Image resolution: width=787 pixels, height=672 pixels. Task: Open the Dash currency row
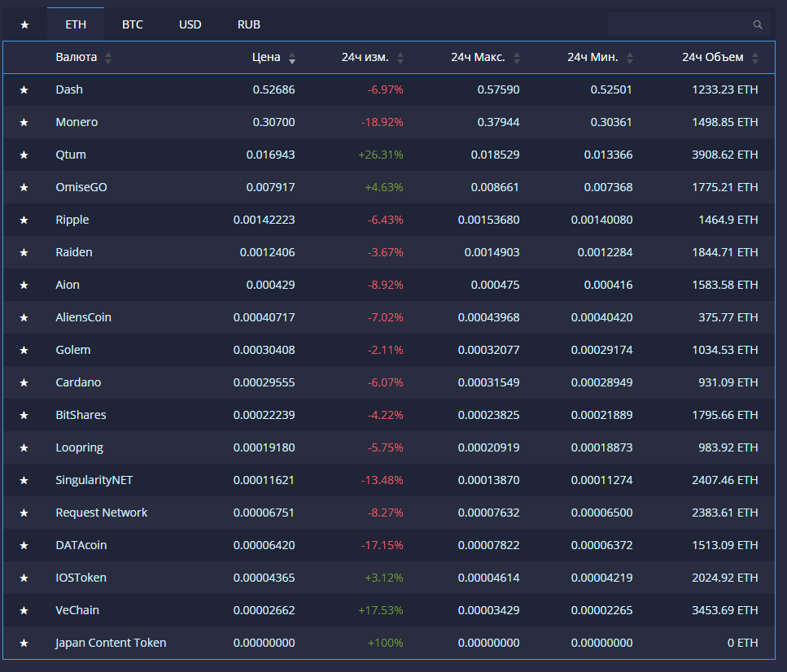[389, 89]
